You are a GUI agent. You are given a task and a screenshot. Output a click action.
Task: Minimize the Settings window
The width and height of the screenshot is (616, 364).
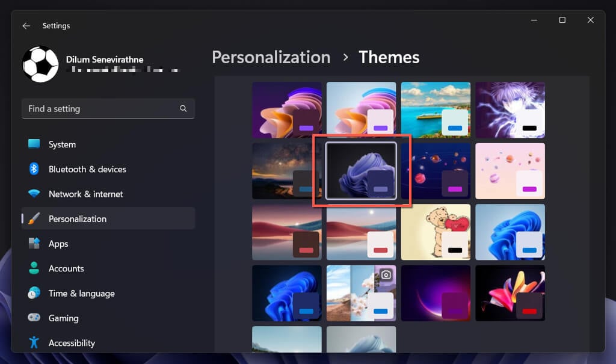(534, 20)
